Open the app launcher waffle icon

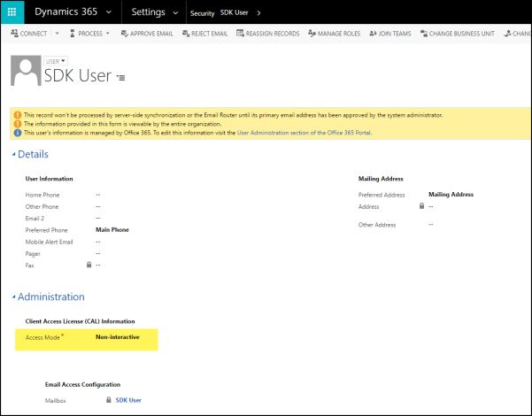pos(12,12)
